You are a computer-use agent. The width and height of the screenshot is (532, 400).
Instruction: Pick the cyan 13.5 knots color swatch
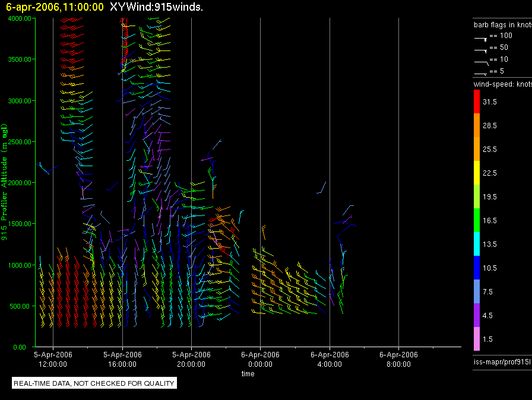point(476,244)
